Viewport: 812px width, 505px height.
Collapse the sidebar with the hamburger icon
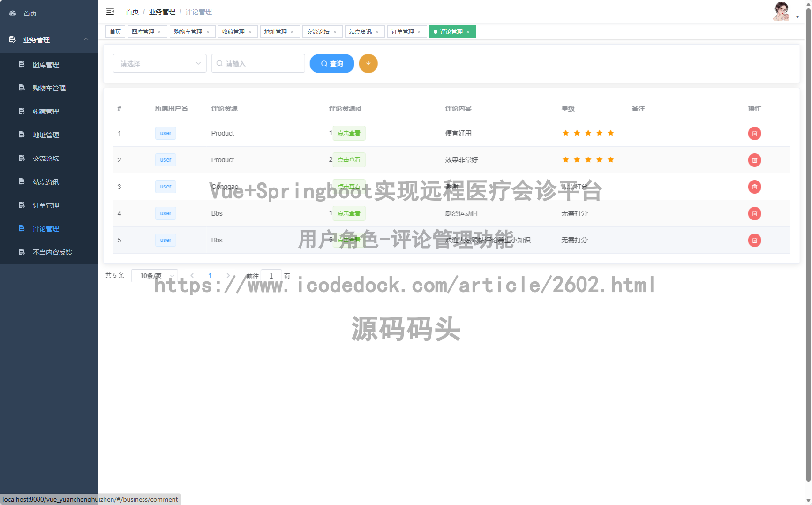111,11
